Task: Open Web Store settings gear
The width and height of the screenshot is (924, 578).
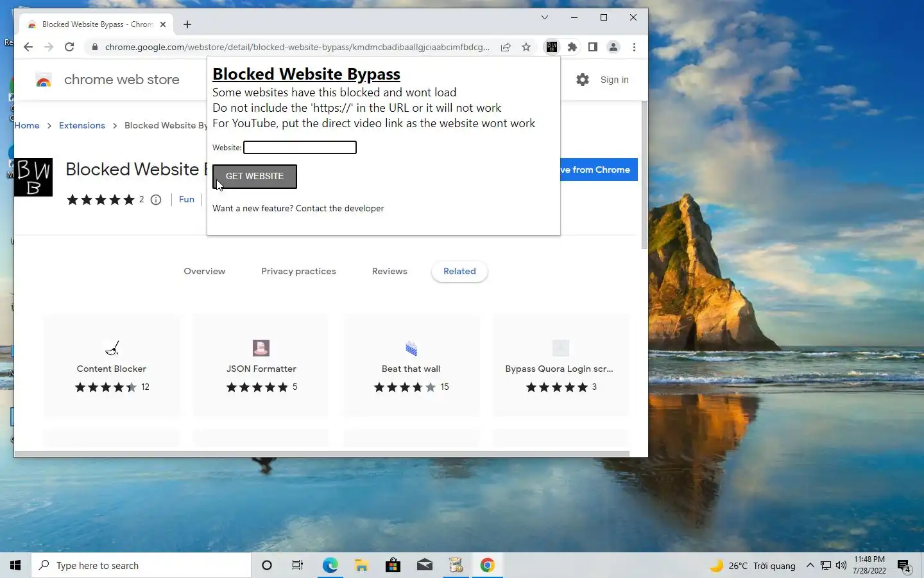Action: 583,80
